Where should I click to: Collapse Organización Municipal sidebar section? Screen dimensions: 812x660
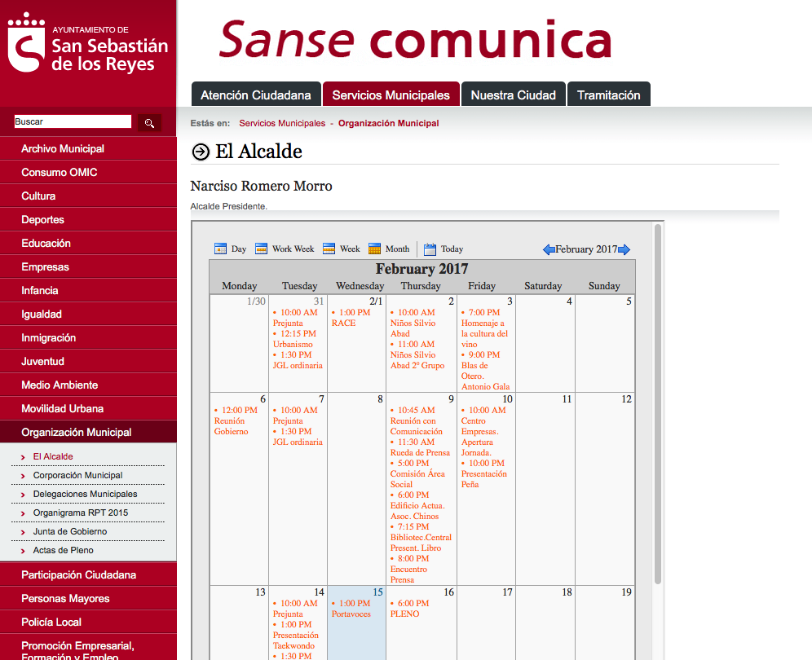[88, 432]
